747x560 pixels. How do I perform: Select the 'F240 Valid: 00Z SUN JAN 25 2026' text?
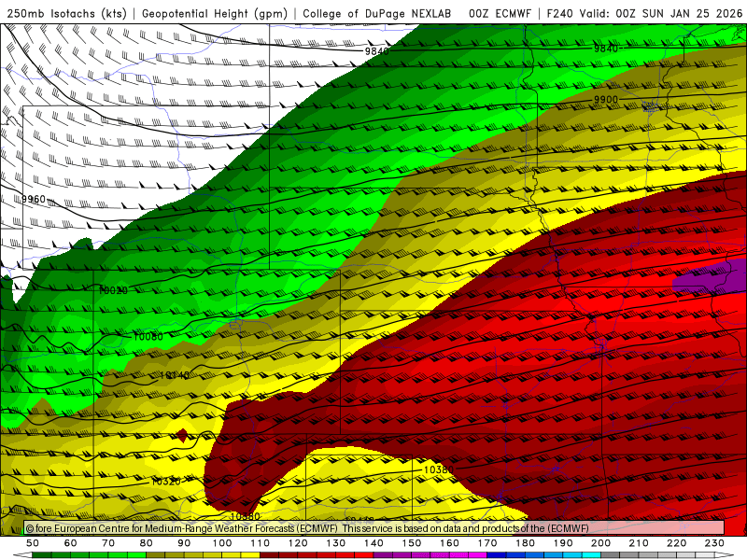point(644,13)
